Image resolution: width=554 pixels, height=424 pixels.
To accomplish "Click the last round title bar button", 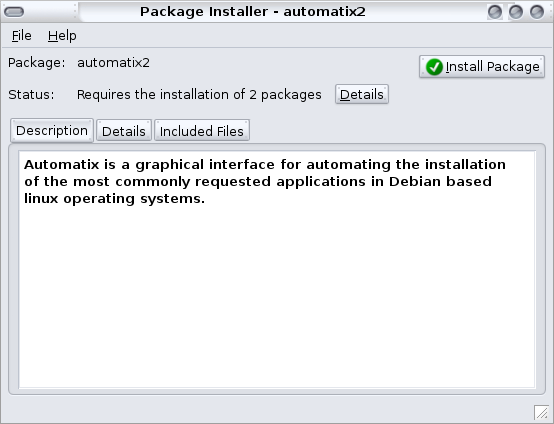I will (x=537, y=12).
